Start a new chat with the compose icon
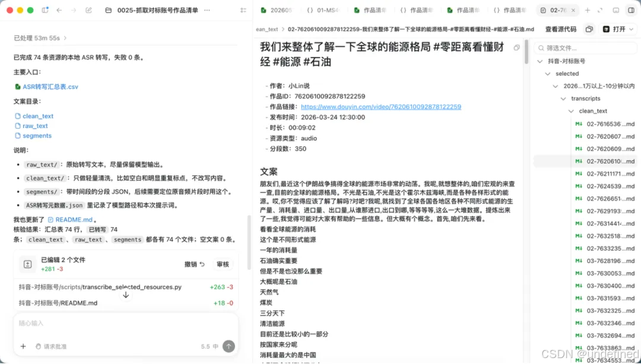The width and height of the screenshot is (641, 364). pyautogui.click(x=88, y=10)
